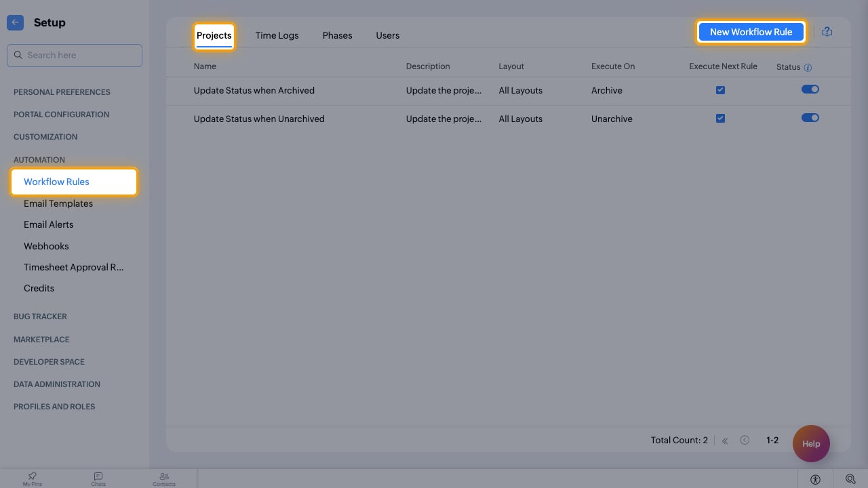Expand Data Administration section

coord(57,384)
